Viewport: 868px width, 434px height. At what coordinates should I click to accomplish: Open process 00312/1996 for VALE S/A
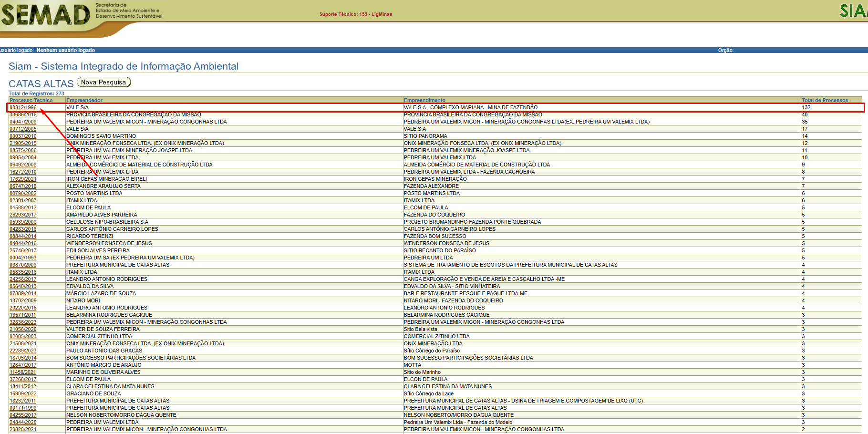pyautogui.click(x=23, y=108)
